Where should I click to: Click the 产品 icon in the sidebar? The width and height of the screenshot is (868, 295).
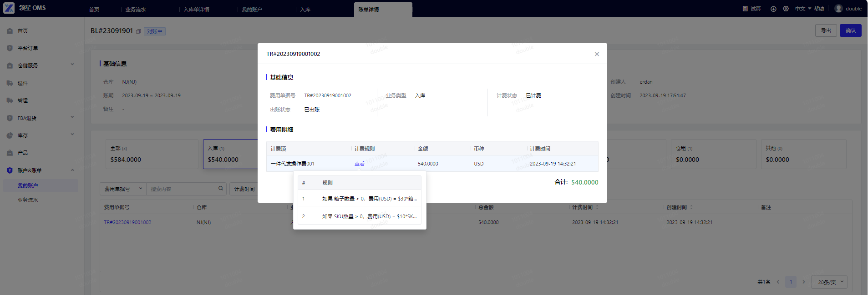point(10,153)
